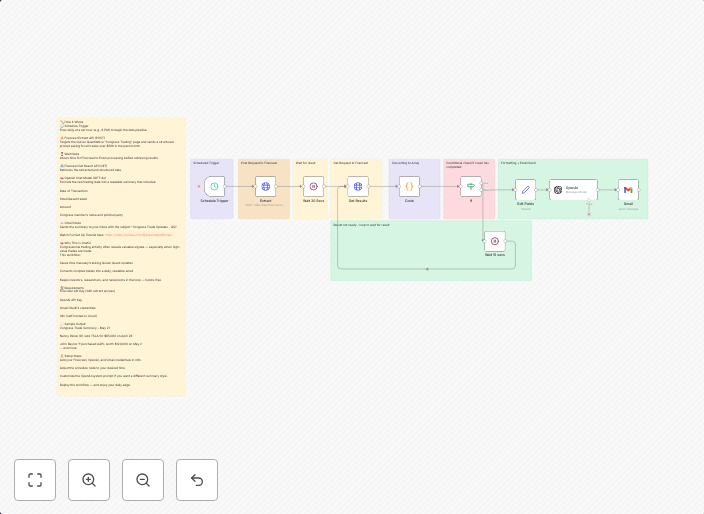704x514 pixels.
Task: Open the Get Results globe node
Action: pos(358,187)
